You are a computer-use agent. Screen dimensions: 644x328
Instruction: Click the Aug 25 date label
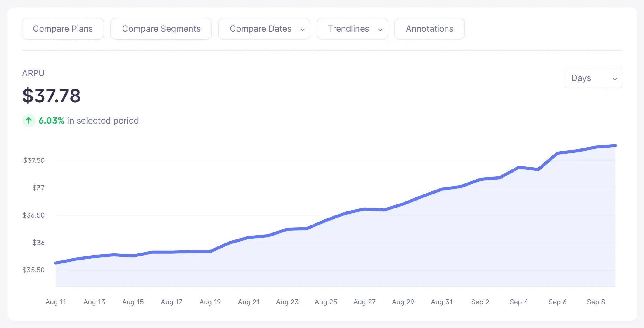click(326, 302)
